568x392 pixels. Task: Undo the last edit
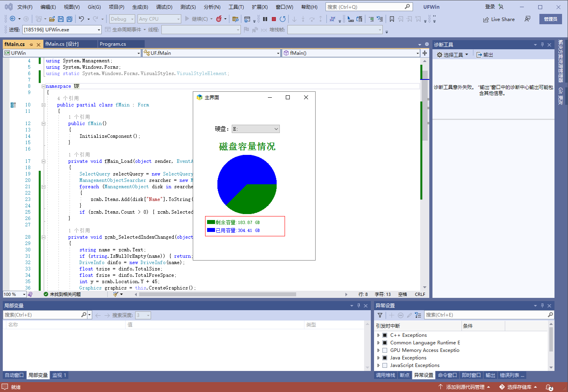click(81, 19)
